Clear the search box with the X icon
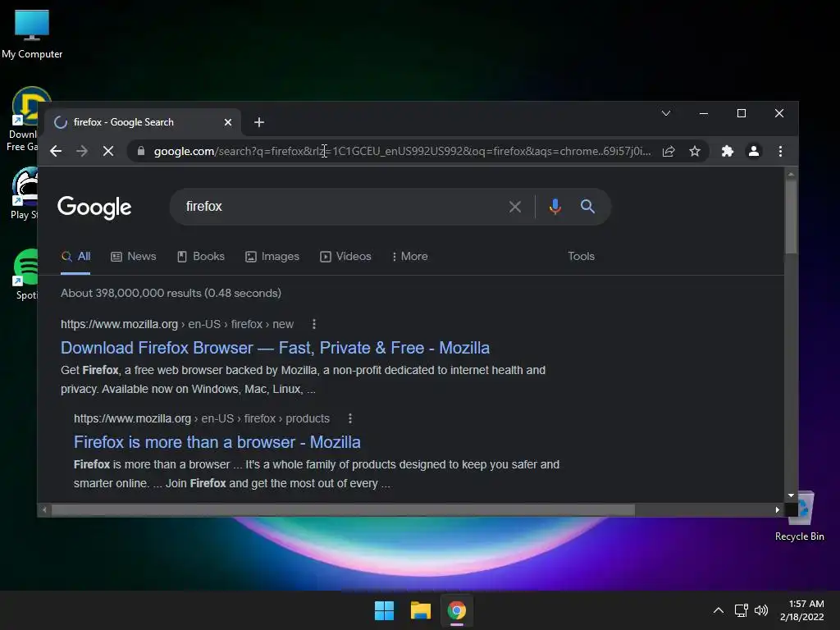Viewport: 840px width, 630px height. (515, 207)
